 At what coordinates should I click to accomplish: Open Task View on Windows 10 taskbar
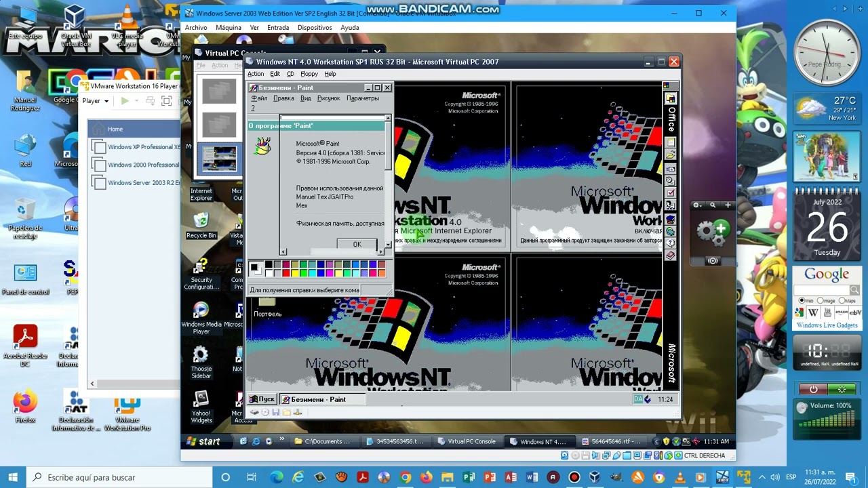click(252, 477)
